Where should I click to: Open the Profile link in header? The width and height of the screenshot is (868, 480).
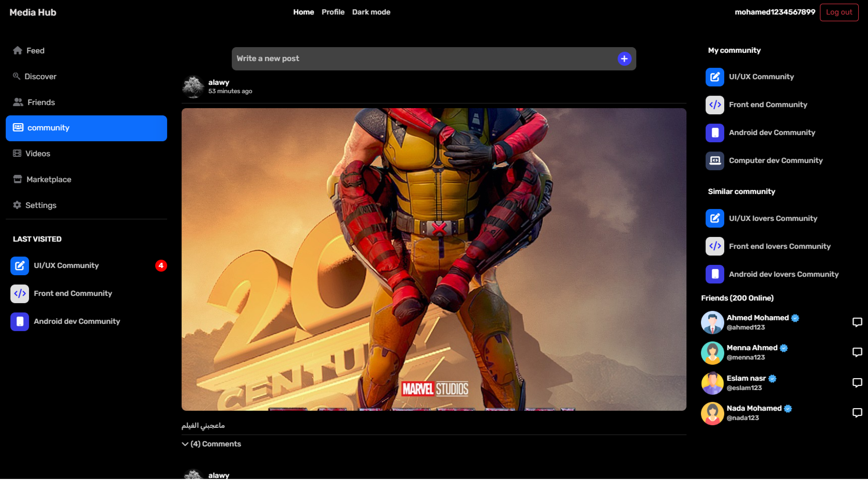click(x=333, y=12)
